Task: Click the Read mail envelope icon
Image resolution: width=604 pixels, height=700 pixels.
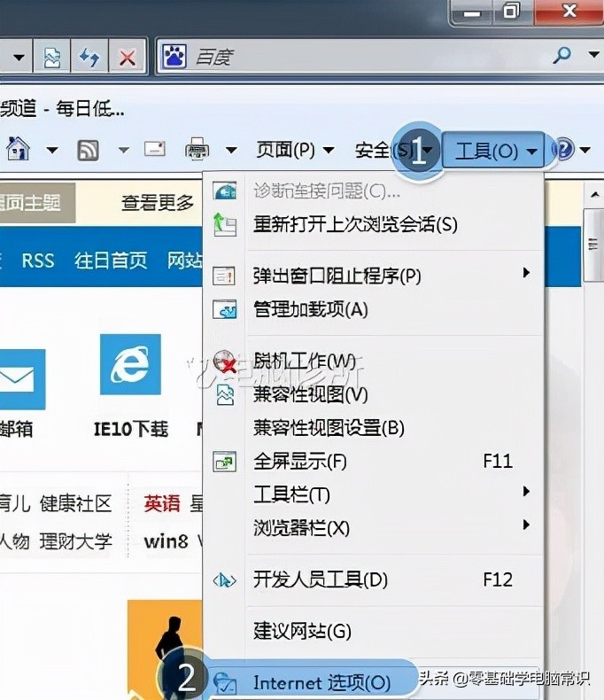Action: pyautogui.click(x=155, y=148)
